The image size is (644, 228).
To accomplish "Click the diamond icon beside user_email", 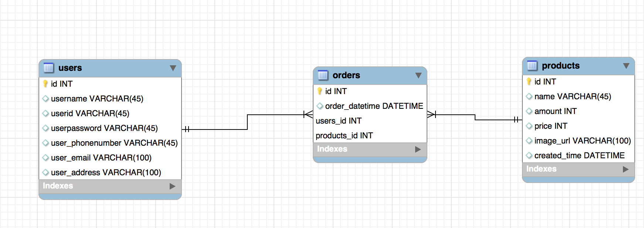I will tap(45, 158).
